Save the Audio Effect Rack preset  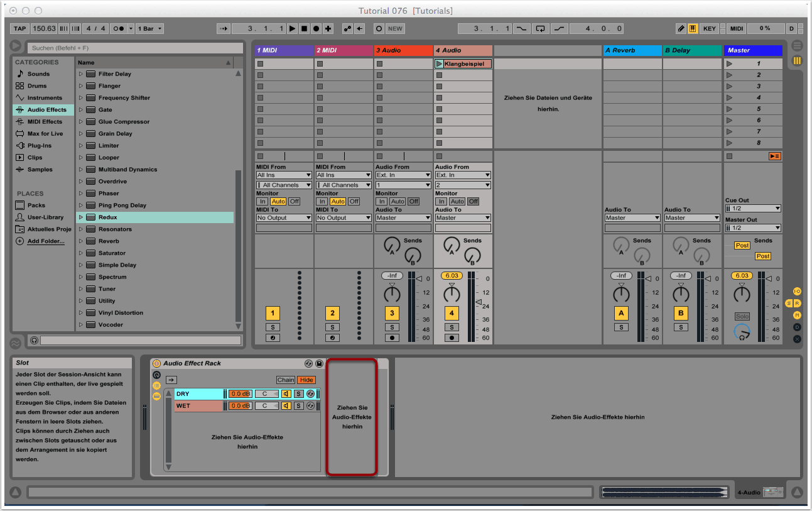click(x=319, y=364)
